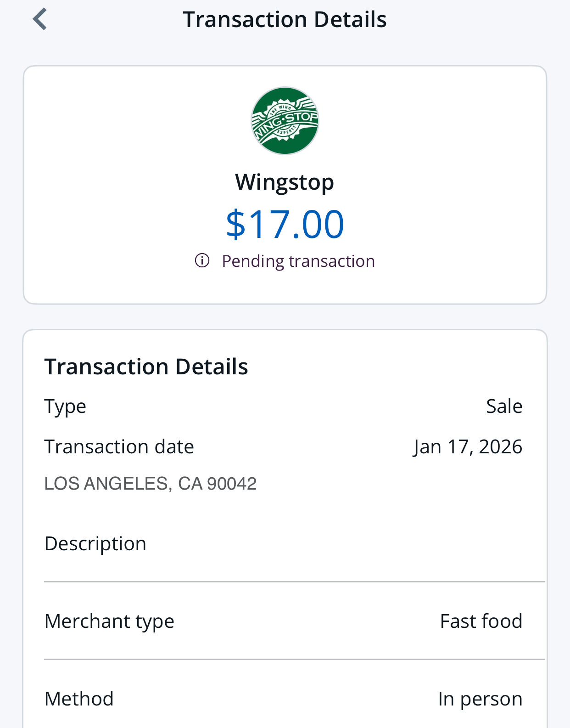Click the Merchant type label
The width and height of the screenshot is (570, 728).
(x=109, y=621)
